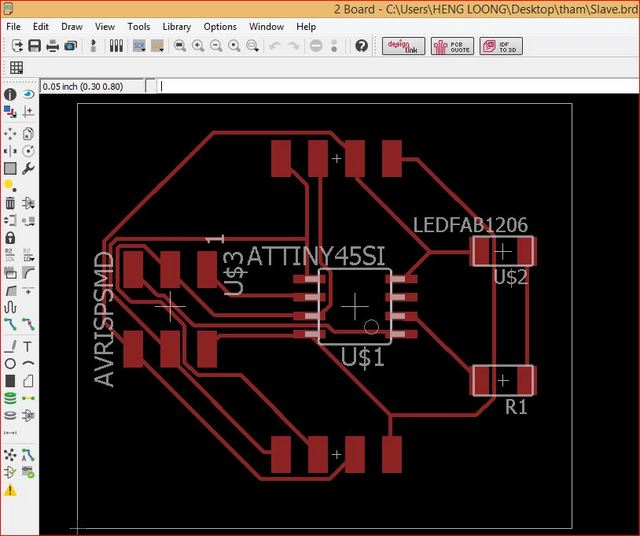
Task: Click the Open file toolbar icon
Action: click(17, 46)
